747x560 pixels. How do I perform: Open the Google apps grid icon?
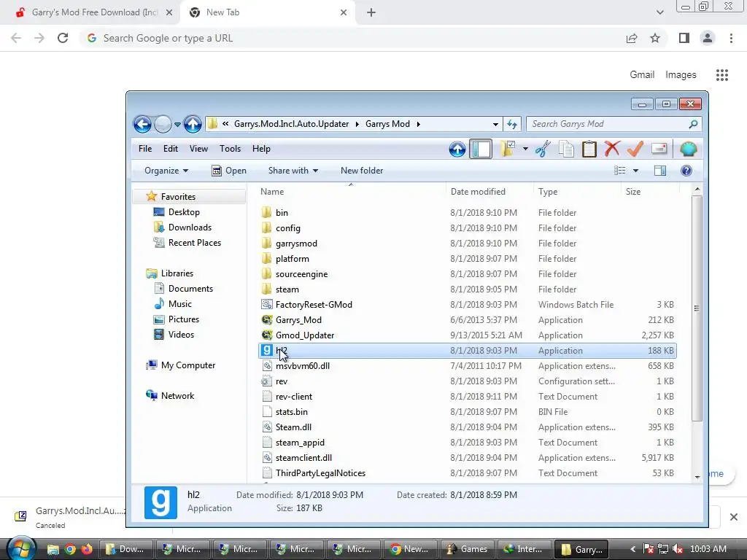coord(722,75)
